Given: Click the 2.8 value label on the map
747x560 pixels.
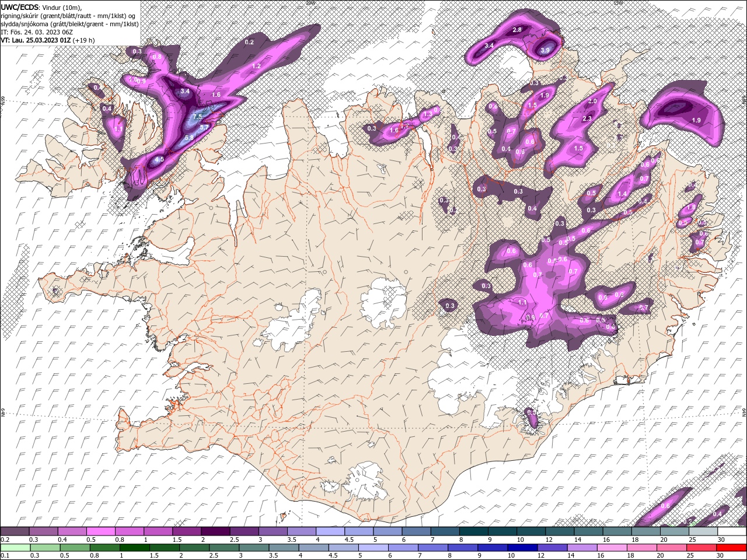Looking at the screenshot, I should (x=517, y=30).
